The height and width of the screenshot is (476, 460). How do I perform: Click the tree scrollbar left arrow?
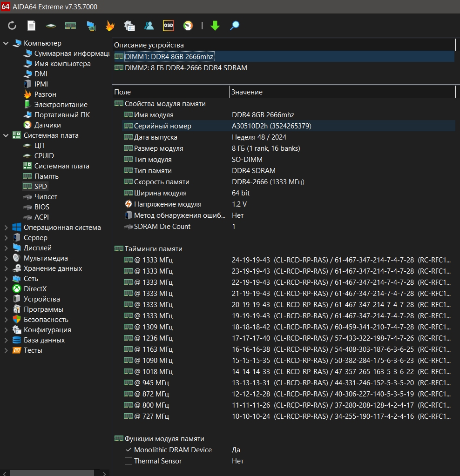tap(4, 473)
